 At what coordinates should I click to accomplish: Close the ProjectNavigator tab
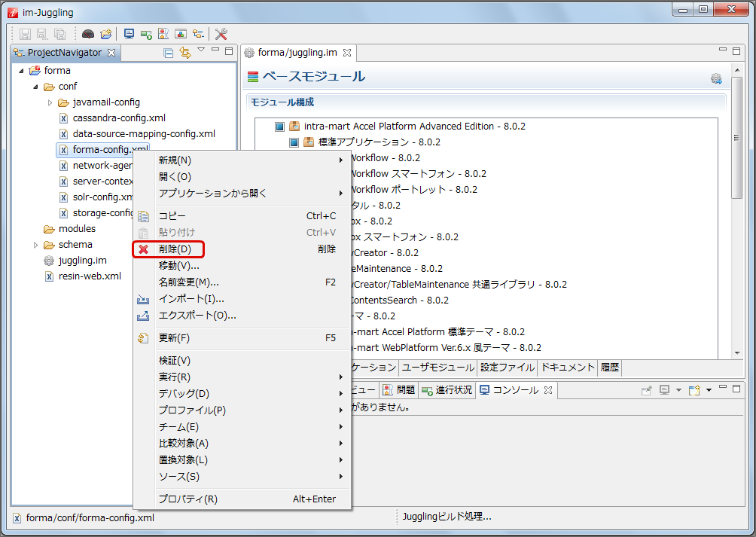coord(111,53)
